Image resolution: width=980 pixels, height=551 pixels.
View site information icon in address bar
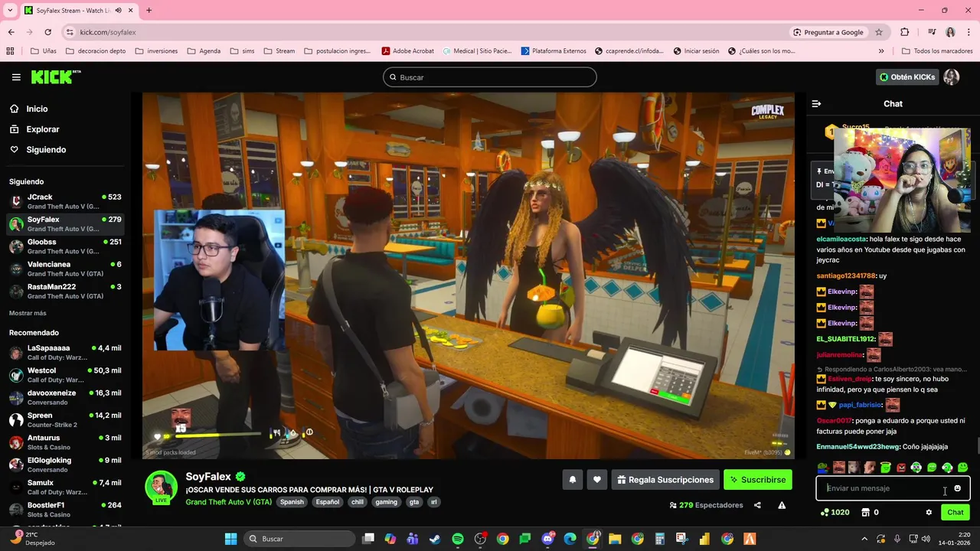(70, 32)
